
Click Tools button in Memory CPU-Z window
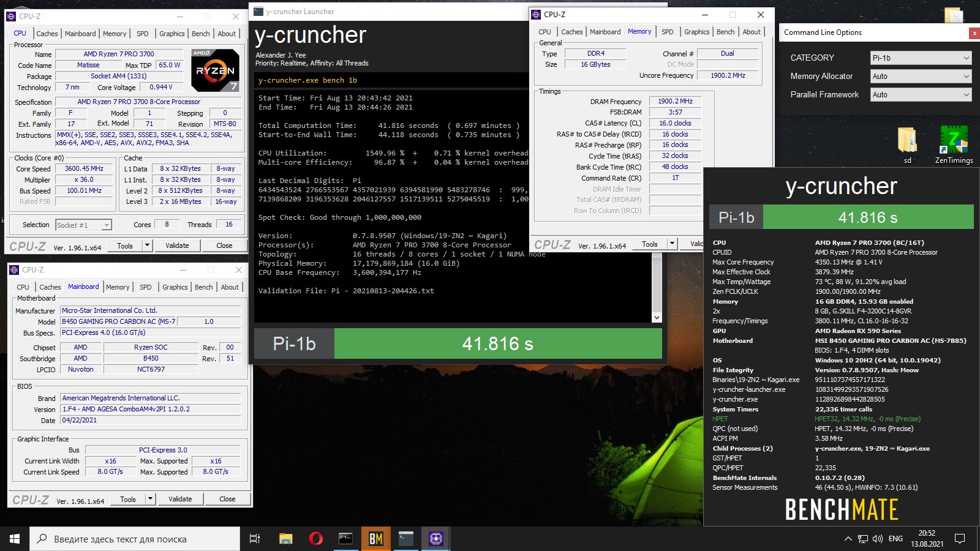coord(650,244)
